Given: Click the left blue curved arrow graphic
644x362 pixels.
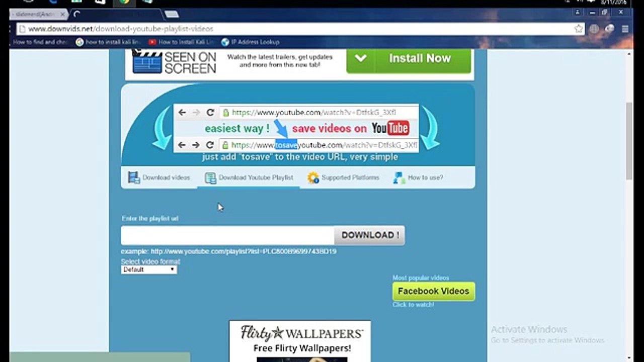Looking at the screenshot, I should [162, 129].
